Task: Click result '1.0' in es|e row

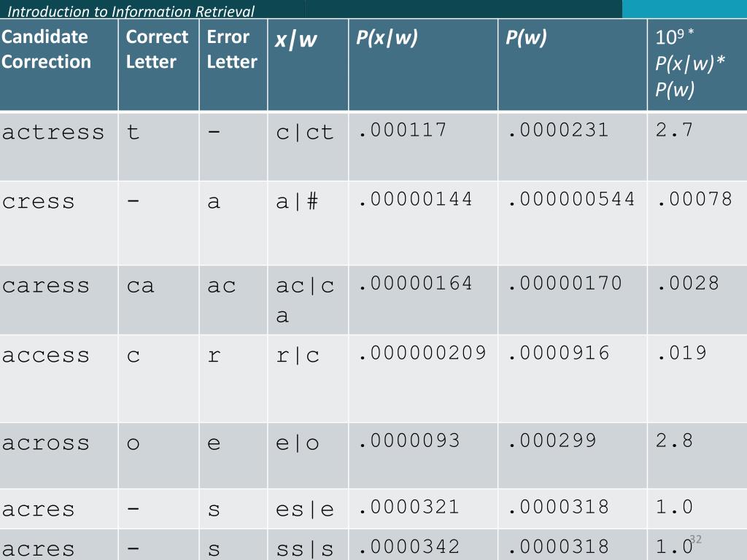Action: pyautogui.click(x=673, y=507)
